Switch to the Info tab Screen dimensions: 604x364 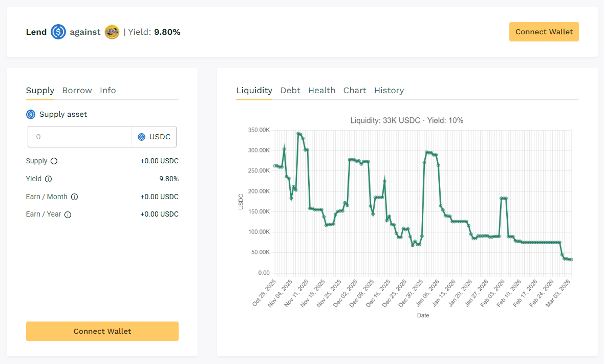pos(107,91)
